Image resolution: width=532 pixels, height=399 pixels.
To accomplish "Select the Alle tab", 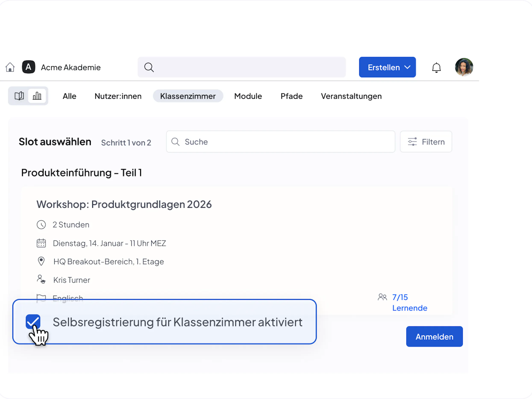I will (x=69, y=96).
